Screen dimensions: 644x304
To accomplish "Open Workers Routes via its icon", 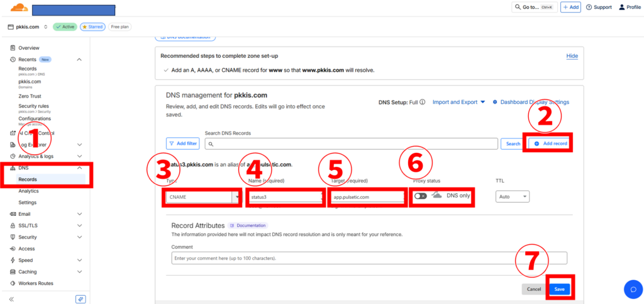I will (13, 283).
